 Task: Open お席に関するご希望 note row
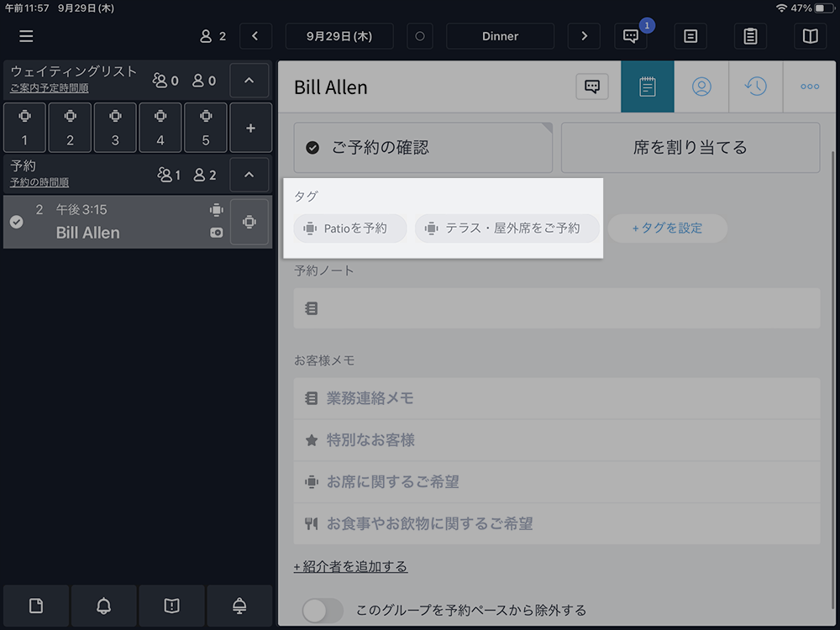[x=557, y=482]
